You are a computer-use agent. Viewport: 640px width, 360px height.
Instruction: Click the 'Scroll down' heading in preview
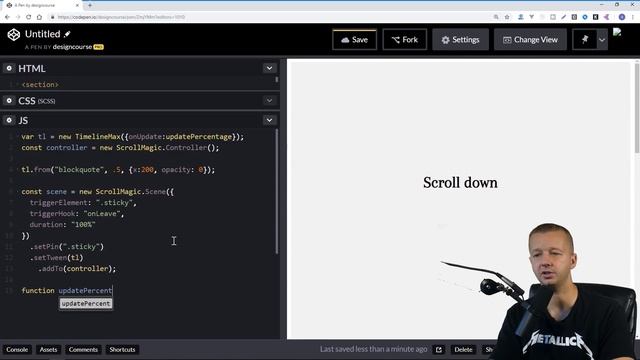point(460,182)
